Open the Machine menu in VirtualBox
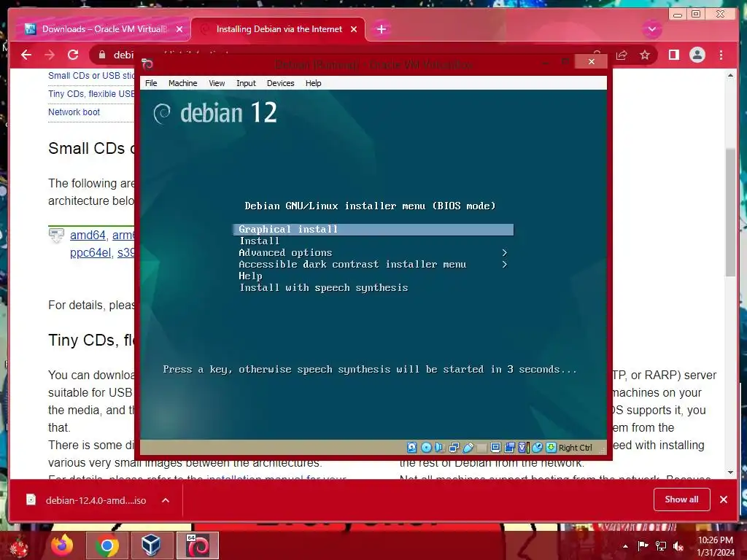747x560 pixels. tap(182, 83)
